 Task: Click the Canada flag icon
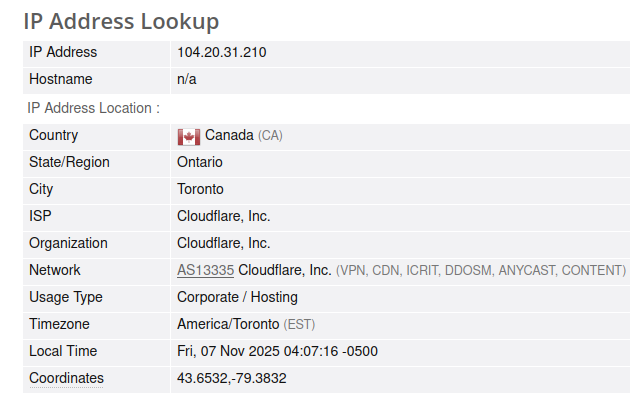tap(189, 137)
